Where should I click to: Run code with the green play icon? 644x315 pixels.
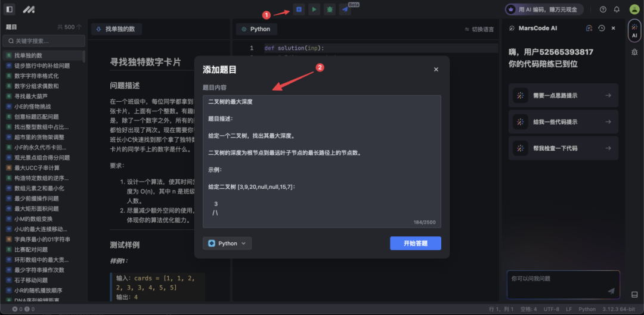[314, 9]
